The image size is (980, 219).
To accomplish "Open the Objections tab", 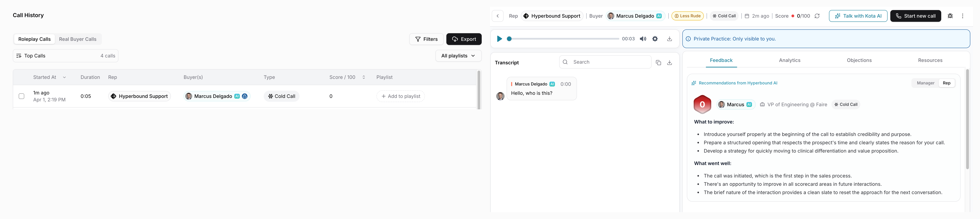I will pyautogui.click(x=859, y=60).
